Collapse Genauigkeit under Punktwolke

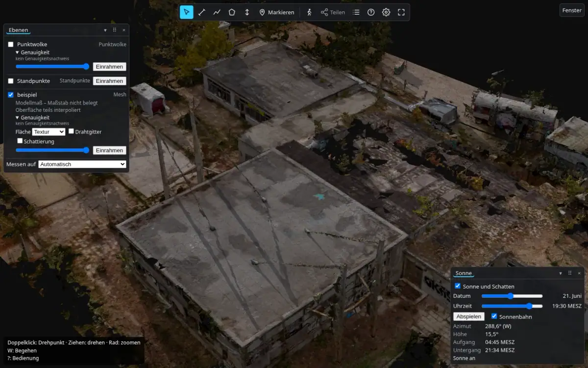32,52
